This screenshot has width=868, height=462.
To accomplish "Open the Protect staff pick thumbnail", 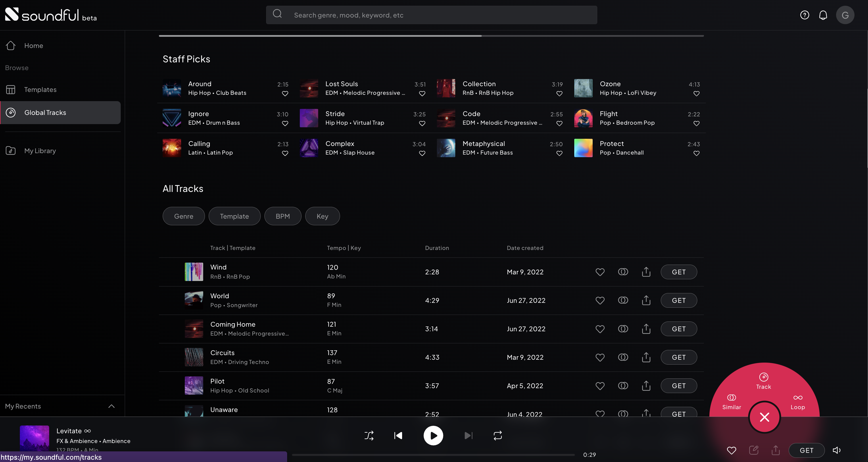I will 583,148.
